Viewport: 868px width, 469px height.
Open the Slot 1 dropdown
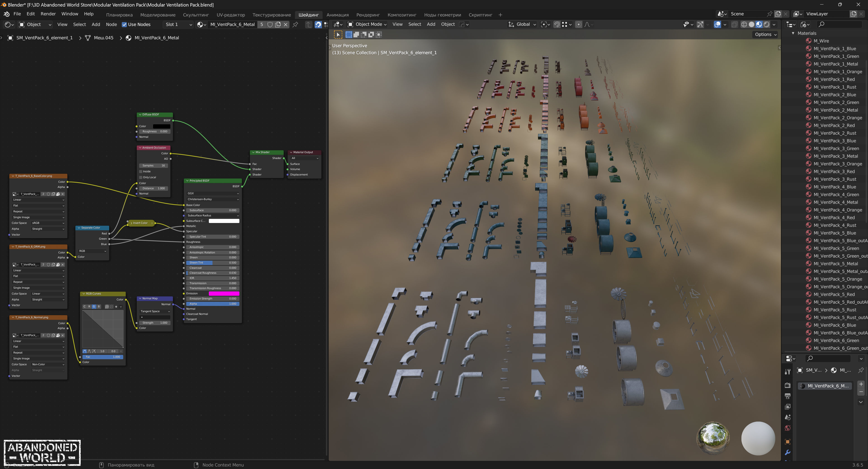pos(178,24)
